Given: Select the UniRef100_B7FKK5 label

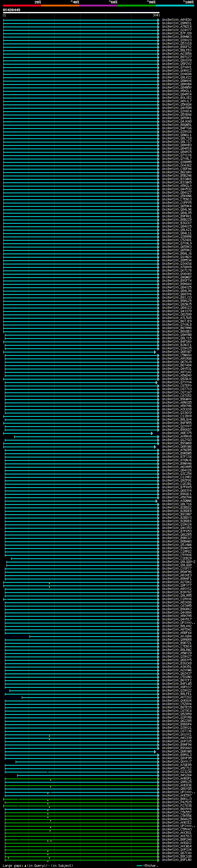Looking at the screenshot, I should pos(176,487).
